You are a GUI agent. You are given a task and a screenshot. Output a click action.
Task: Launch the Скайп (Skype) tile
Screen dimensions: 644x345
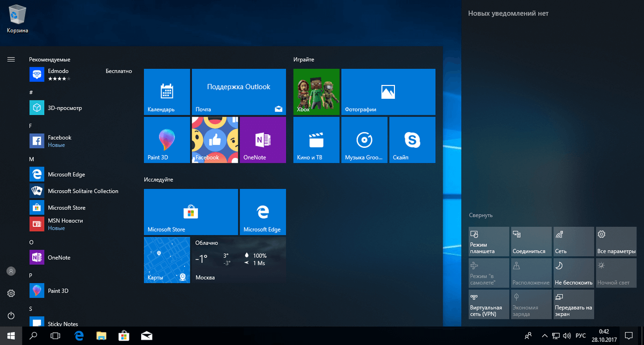click(412, 140)
